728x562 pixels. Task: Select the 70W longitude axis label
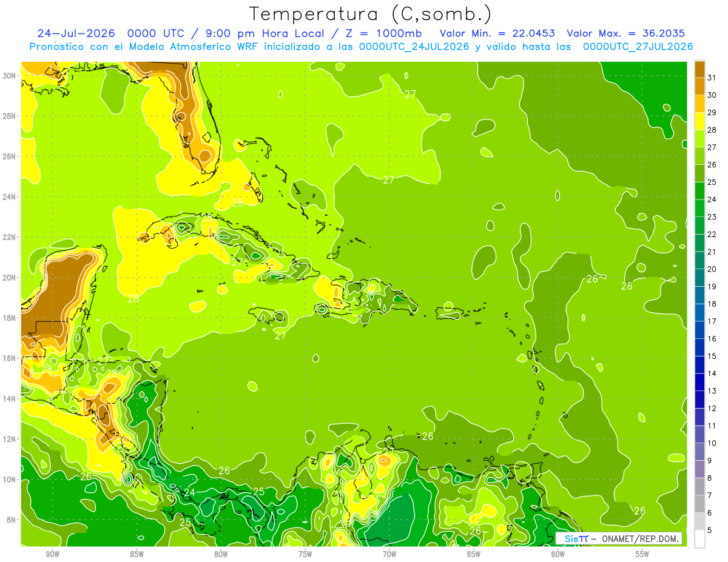point(389,555)
